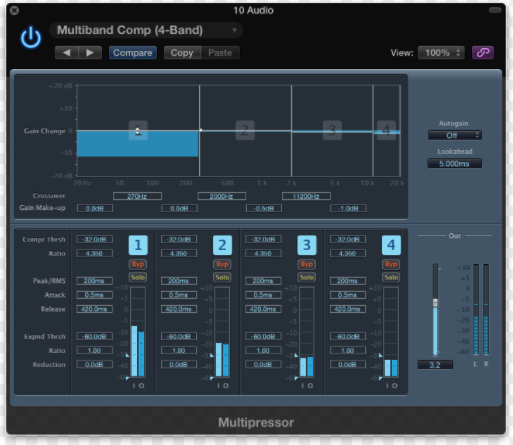Image resolution: width=513 pixels, height=445 pixels.
Task: Go to previous preset arrow
Action: pyautogui.click(x=67, y=53)
